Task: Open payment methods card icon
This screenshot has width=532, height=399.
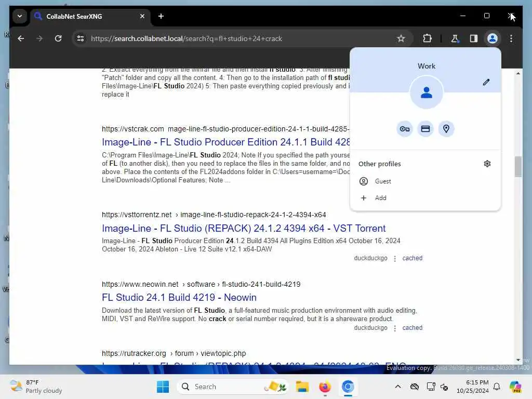Action: tap(425, 129)
